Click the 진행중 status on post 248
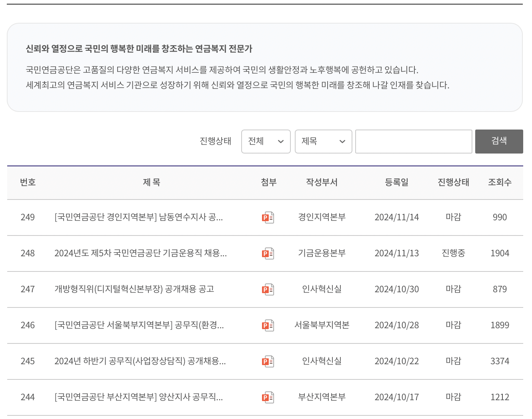Viewport: 532px width, 419px height. tap(452, 253)
